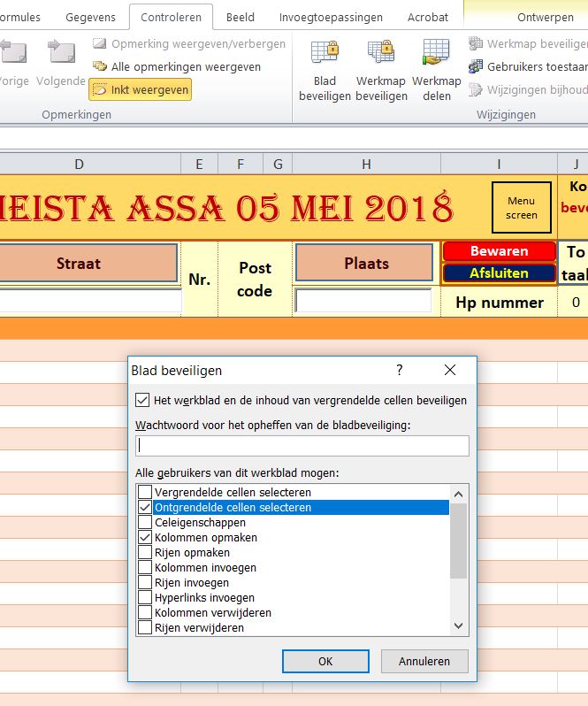Open Gebruikers toestaan icon in Wijzigingen
The width and height of the screenshot is (588, 706).
476,66
